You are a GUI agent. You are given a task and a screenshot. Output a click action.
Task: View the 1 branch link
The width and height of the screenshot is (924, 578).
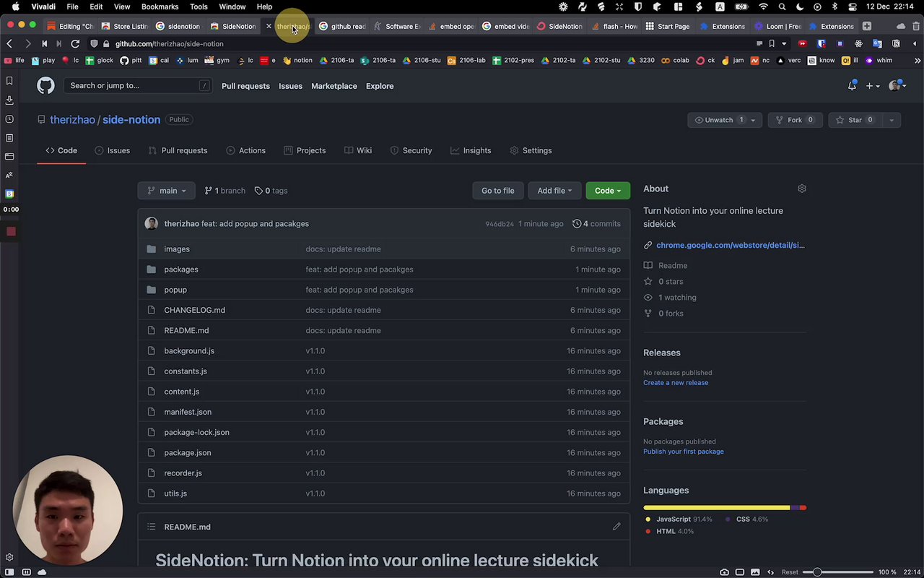click(x=225, y=191)
